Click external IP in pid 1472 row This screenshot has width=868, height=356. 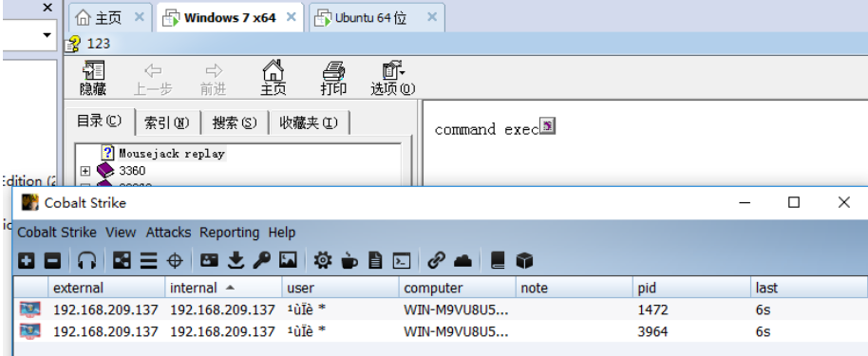(105, 310)
